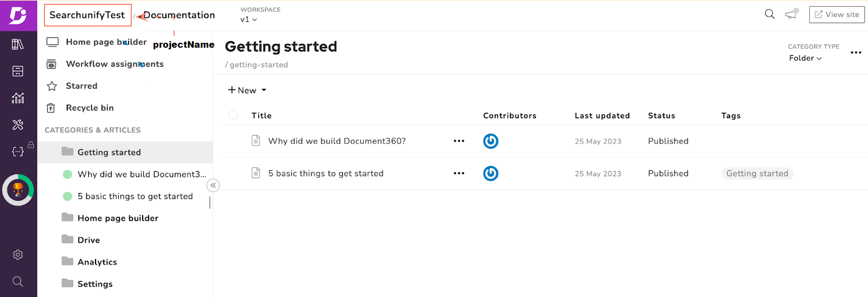This screenshot has width=868, height=297.
Task: Open the Starred menu item
Action: coord(81,86)
